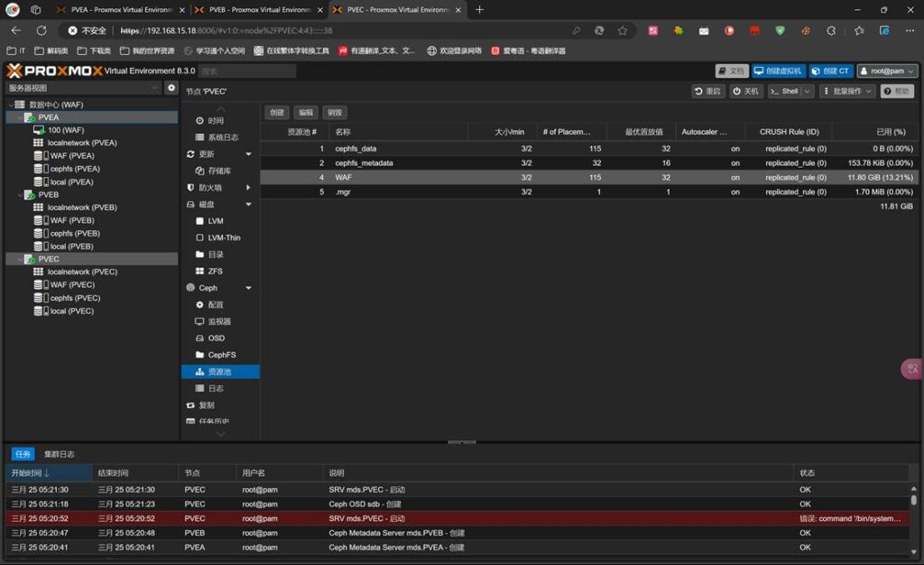This screenshot has height=565, width=924.
Task: Select the cephfs_metadata pool row
Action: pyautogui.click(x=589, y=162)
